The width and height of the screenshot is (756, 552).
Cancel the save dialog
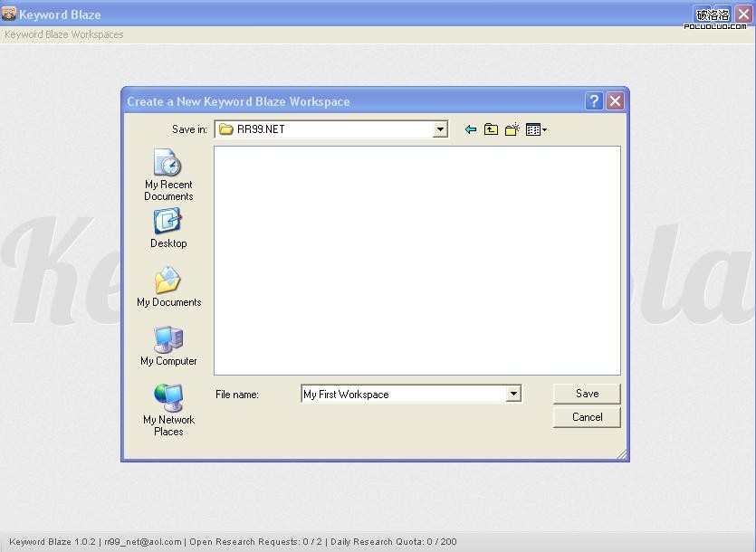tap(587, 417)
